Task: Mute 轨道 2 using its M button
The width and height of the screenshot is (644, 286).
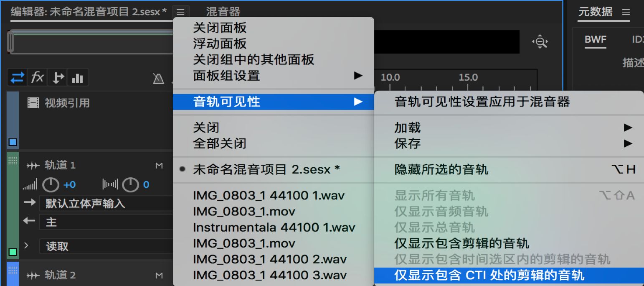Action: click(x=159, y=275)
